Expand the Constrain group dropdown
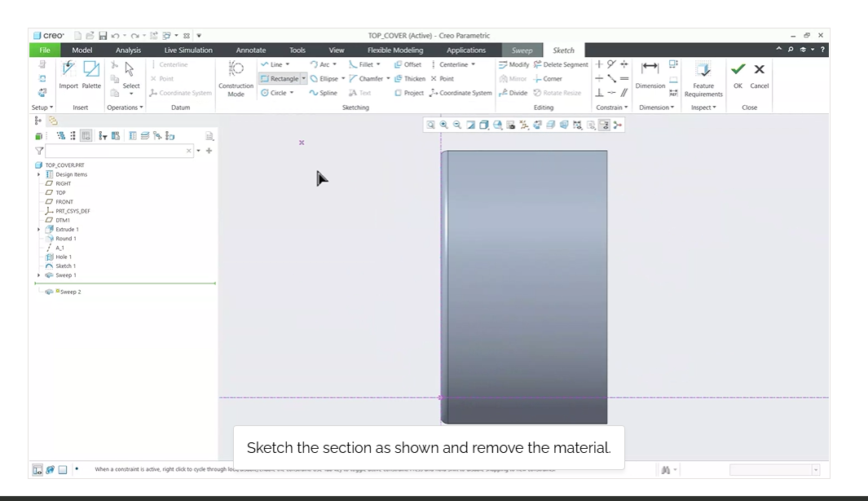 (612, 108)
